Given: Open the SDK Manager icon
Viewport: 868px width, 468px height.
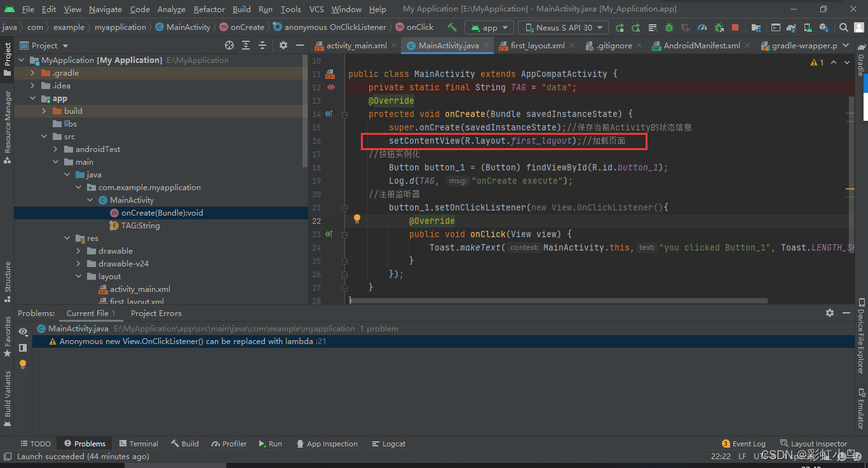Looking at the screenshot, I should [824, 27].
